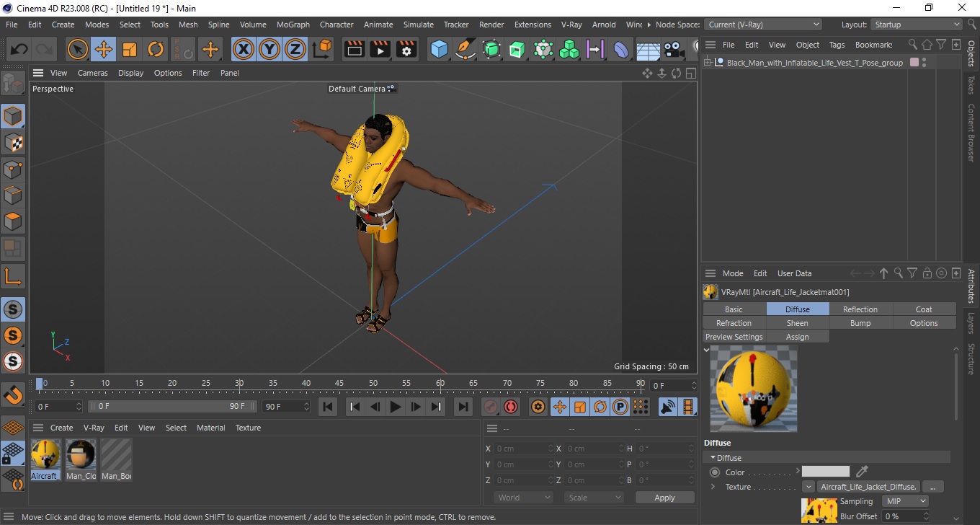
Task: Open the World coordinate dropdown
Action: click(x=524, y=498)
